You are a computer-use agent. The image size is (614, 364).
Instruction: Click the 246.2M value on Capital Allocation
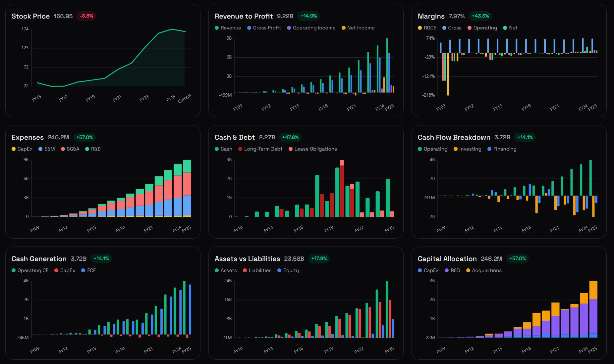coord(491,259)
